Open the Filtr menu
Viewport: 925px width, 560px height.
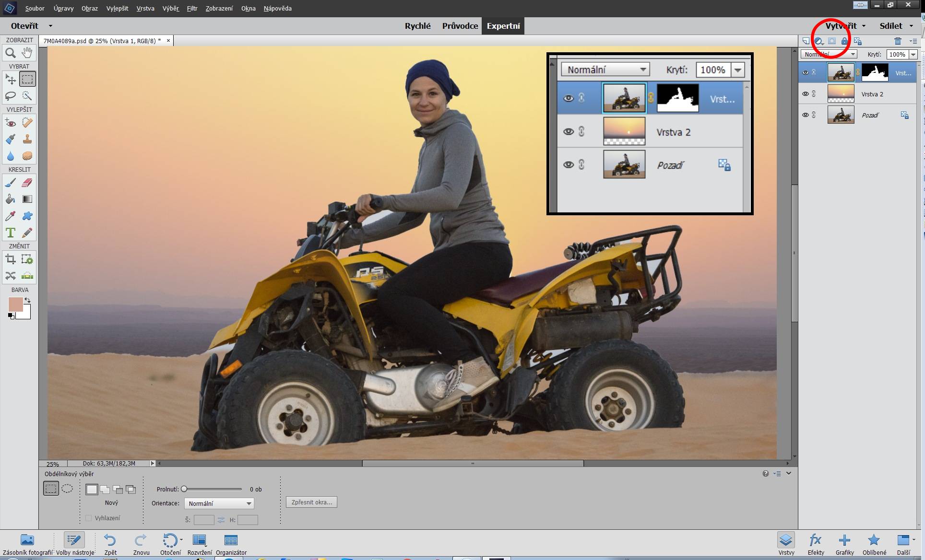tap(192, 8)
